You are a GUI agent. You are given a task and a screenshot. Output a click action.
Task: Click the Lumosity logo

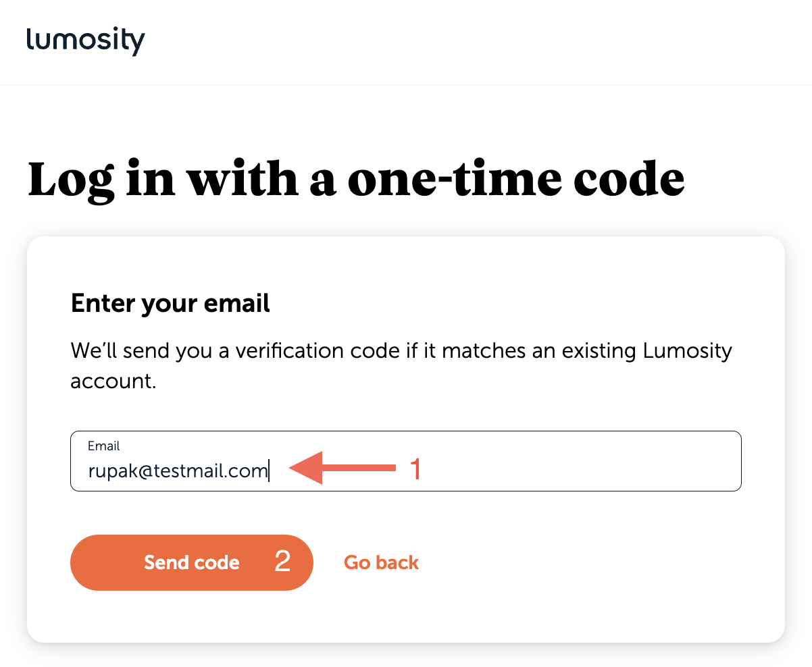coord(86,41)
